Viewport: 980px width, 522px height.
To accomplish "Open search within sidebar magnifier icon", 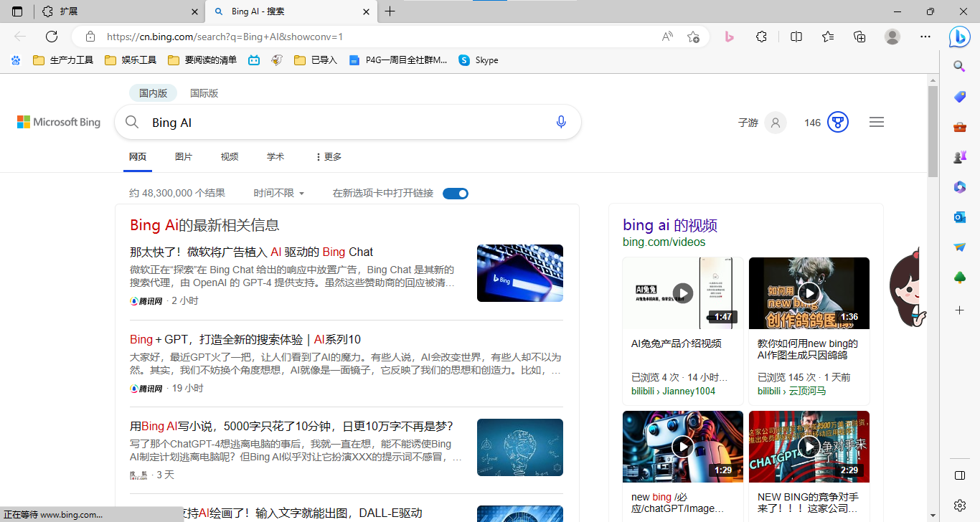I will [x=959, y=66].
